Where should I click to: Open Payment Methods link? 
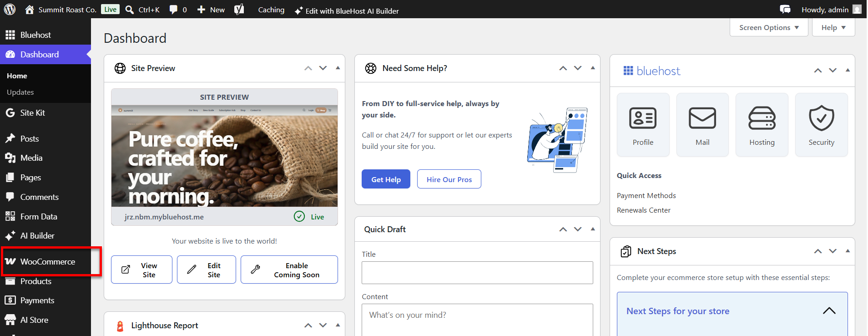(646, 195)
